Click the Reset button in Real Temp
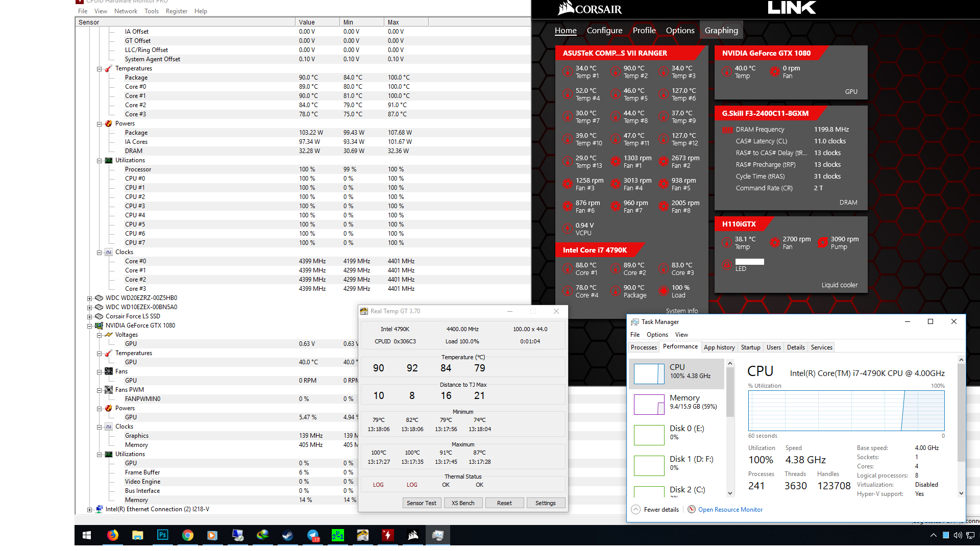This screenshot has width=980, height=551. (504, 503)
